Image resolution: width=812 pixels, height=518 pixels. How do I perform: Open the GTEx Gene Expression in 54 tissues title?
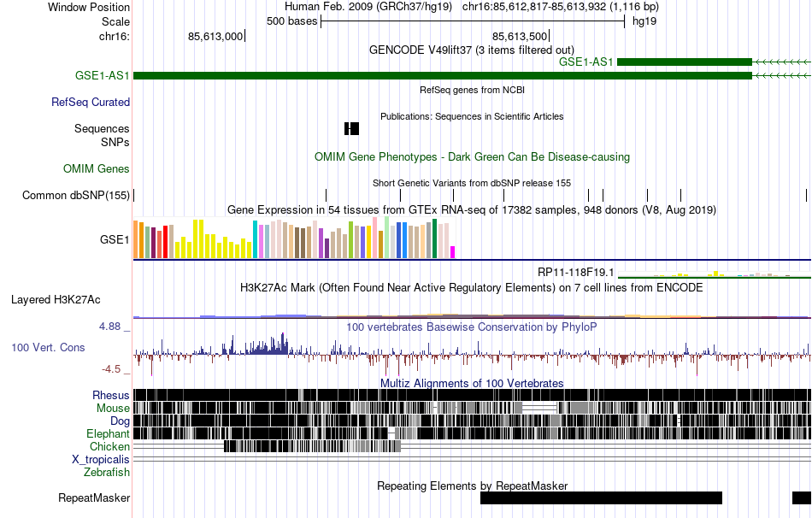[x=472, y=209]
